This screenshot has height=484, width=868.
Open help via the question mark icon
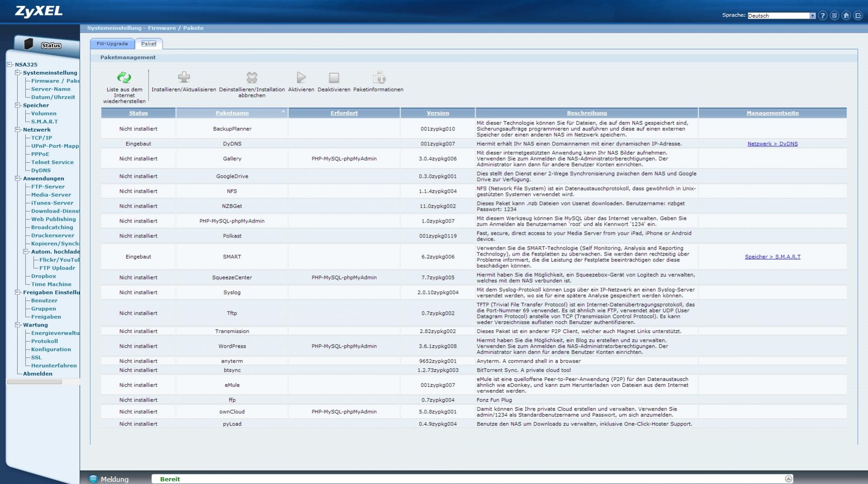[823, 15]
